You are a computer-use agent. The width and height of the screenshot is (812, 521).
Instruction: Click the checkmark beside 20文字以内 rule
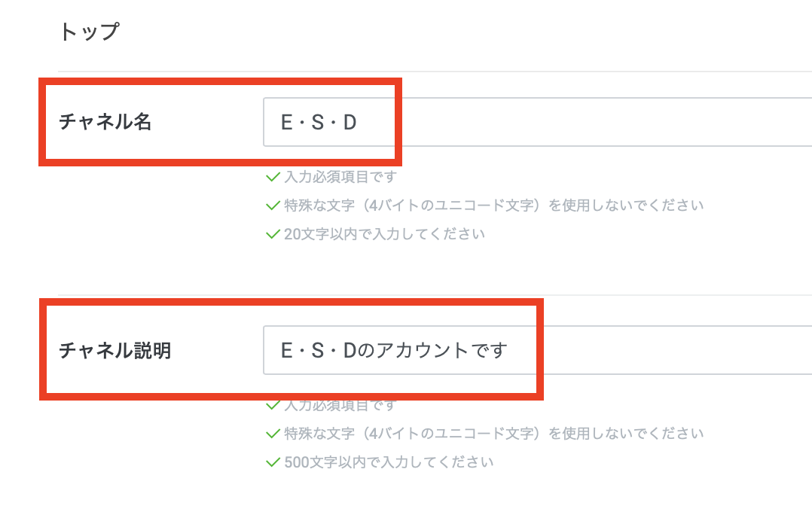coord(273,234)
